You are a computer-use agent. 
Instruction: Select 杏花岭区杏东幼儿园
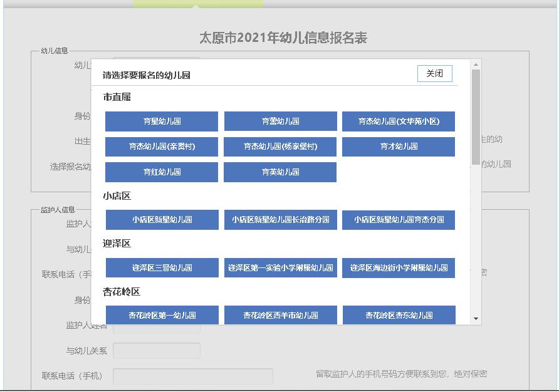398,315
